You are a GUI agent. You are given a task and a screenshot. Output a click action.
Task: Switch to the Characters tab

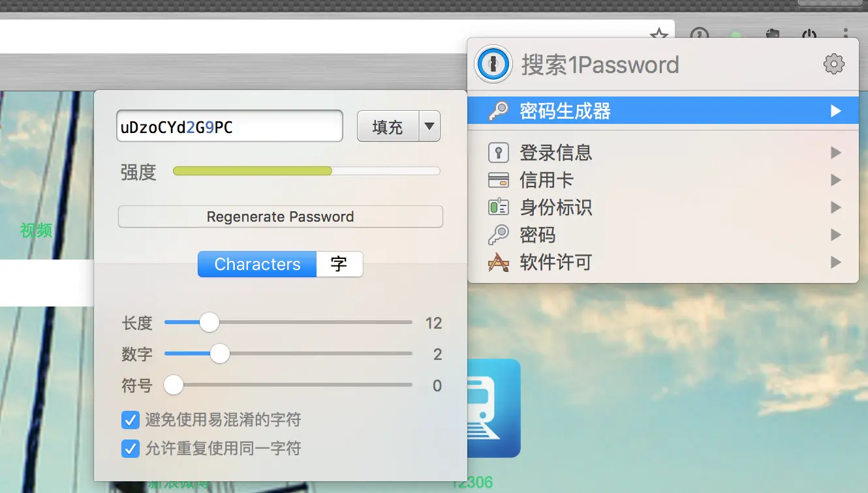click(257, 264)
